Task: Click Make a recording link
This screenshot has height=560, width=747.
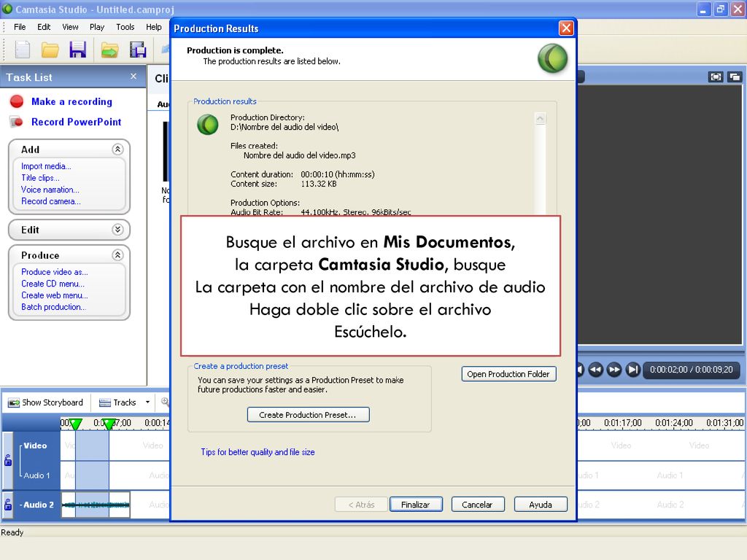Action: point(72,101)
